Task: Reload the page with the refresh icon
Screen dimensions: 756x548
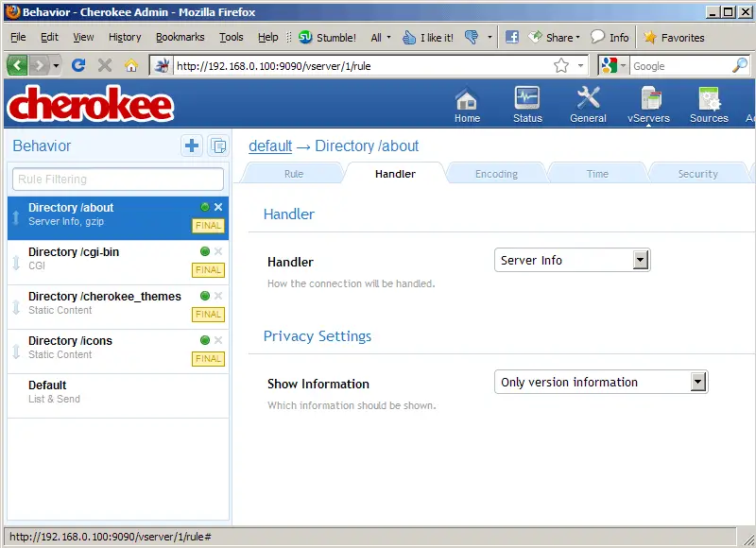Action: coord(78,65)
